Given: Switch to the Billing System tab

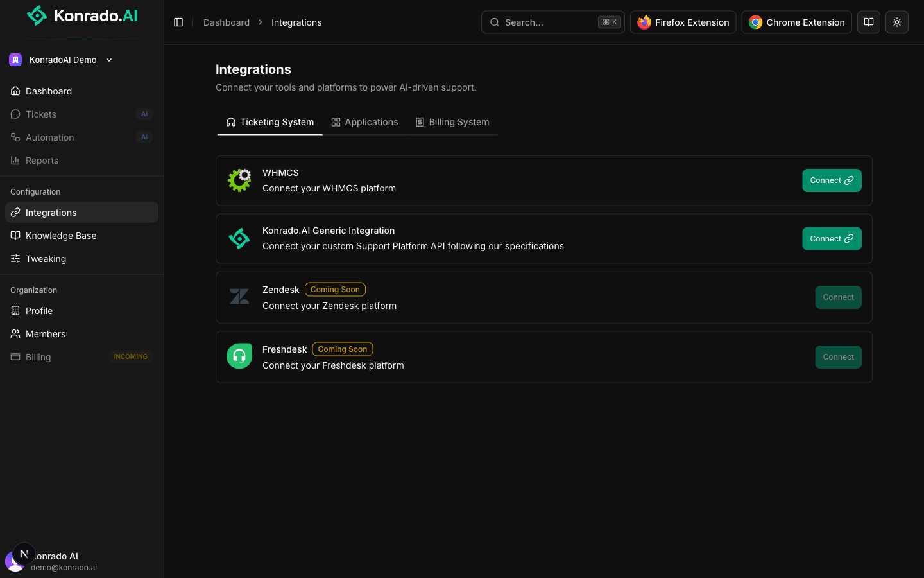Looking at the screenshot, I should tap(452, 122).
